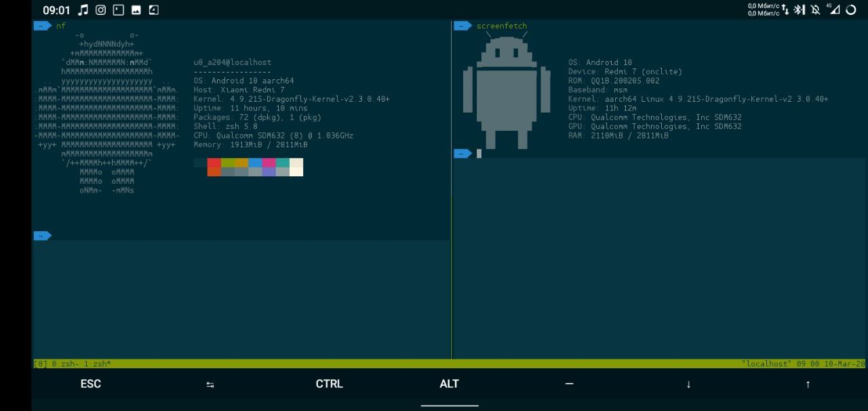The width and height of the screenshot is (868, 411).
Task: Tap the ESC key
Action: [x=91, y=384]
